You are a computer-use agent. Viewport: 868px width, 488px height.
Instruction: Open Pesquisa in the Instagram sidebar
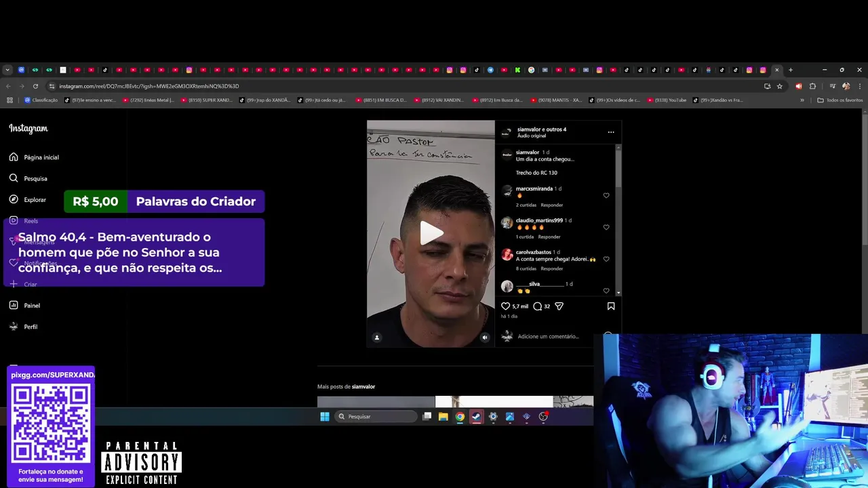(x=28, y=178)
